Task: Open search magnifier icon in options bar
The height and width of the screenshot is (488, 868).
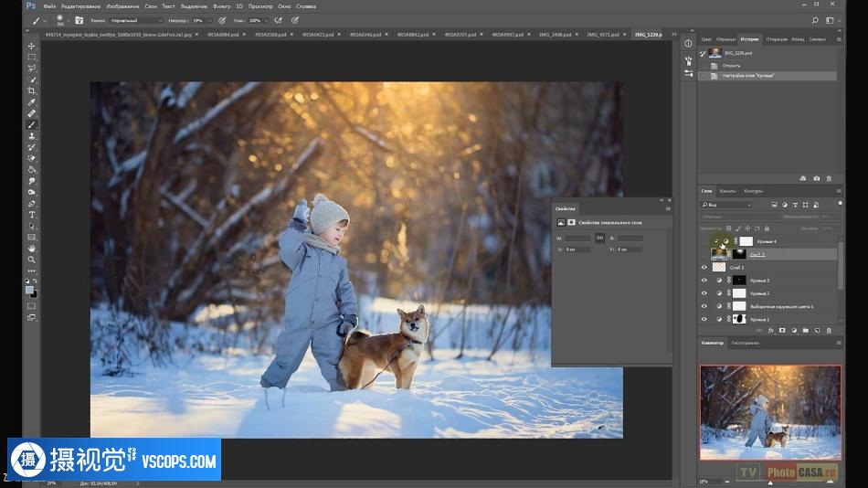Action: click(815, 20)
